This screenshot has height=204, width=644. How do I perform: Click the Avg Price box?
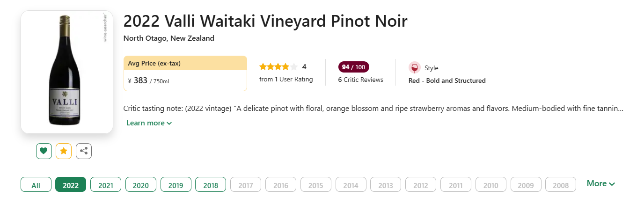pos(185,73)
